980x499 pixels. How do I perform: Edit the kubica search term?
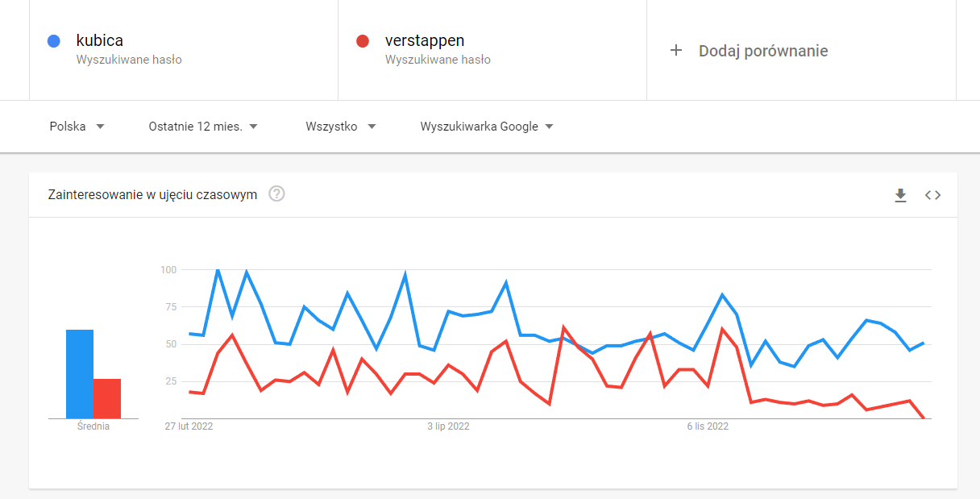tap(100, 40)
